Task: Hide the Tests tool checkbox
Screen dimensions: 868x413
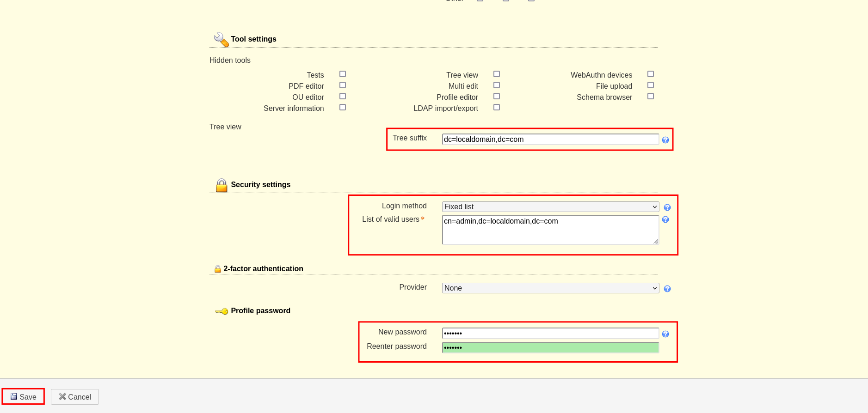Action: point(343,74)
